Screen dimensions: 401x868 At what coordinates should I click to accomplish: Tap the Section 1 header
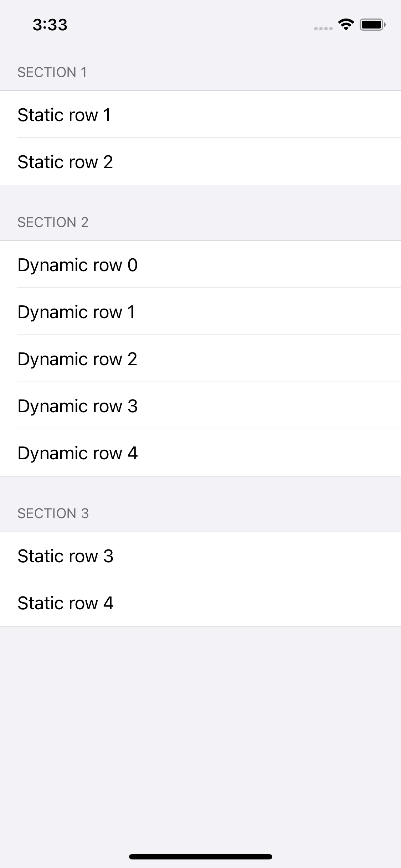[x=52, y=72]
